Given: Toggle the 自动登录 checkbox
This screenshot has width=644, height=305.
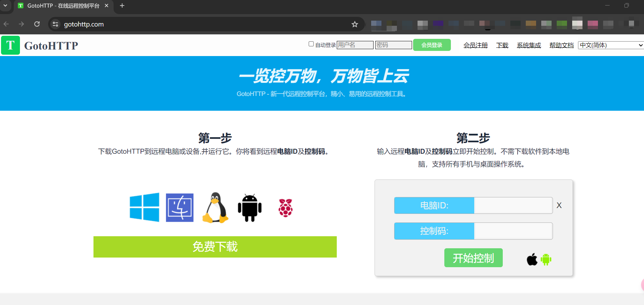Looking at the screenshot, I should pyautogui.click(x=311, y=44).
